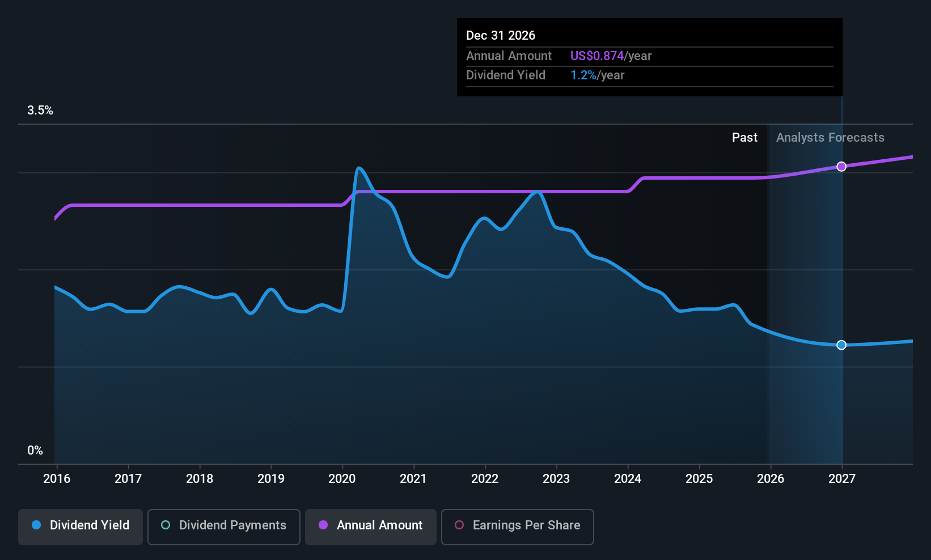931x560 pixels.
Task: Click the pink Earnings Per Share circle
Action: pyautogui.click(x=459, y=525)
